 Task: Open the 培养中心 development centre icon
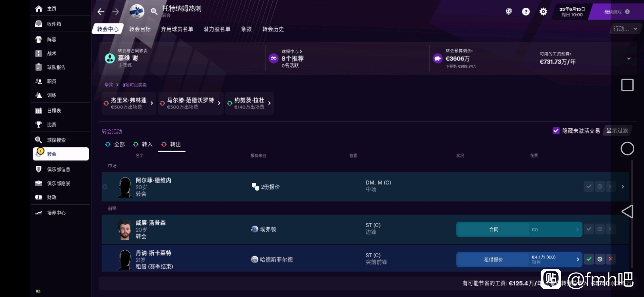coord(39,213)
